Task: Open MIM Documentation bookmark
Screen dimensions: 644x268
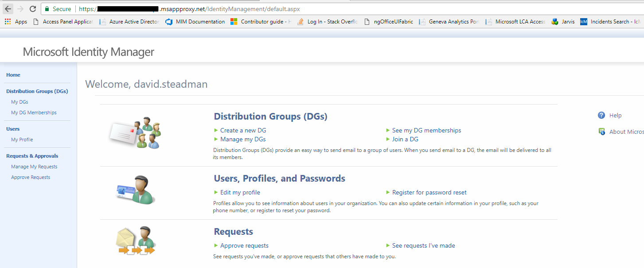Action: pos(195,21)
